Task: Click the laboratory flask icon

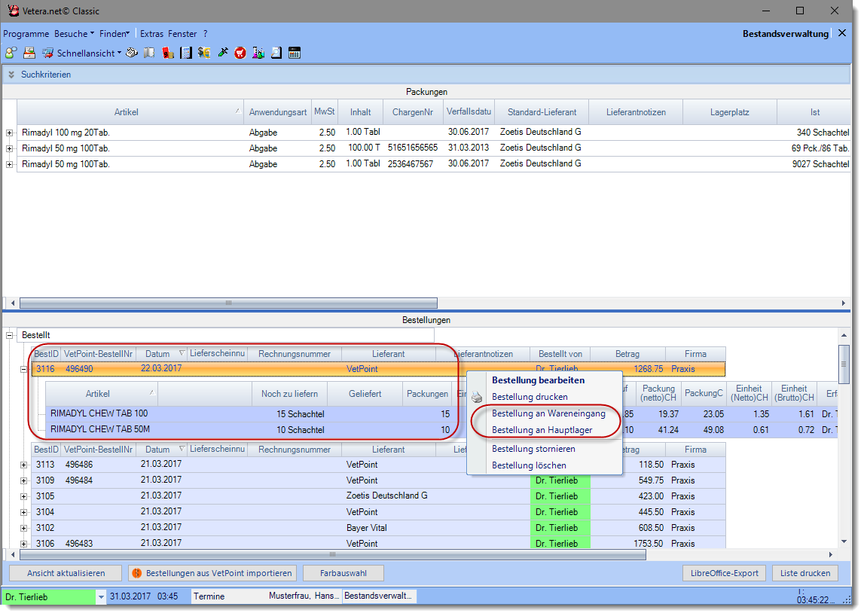Action: pos(258,53)
